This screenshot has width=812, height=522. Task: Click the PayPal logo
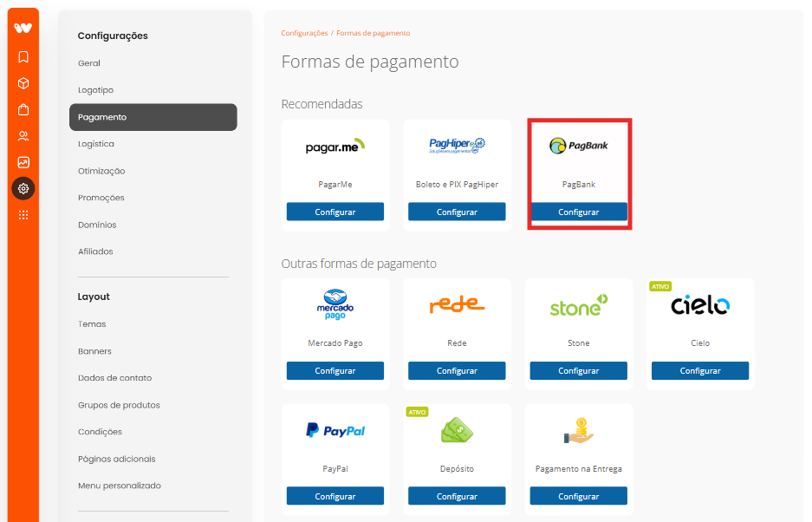tap(335, 430)
